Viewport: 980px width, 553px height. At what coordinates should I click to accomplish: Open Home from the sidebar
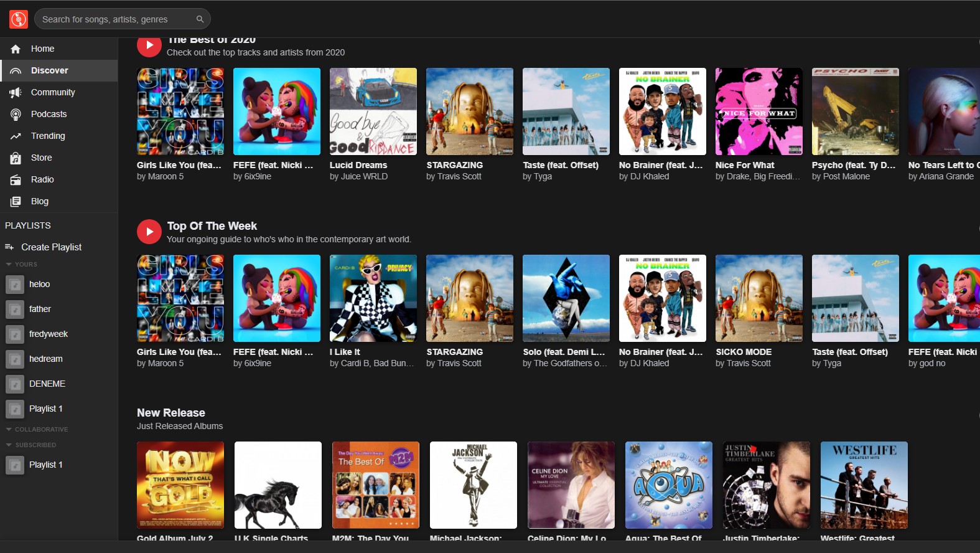point(42,49)
